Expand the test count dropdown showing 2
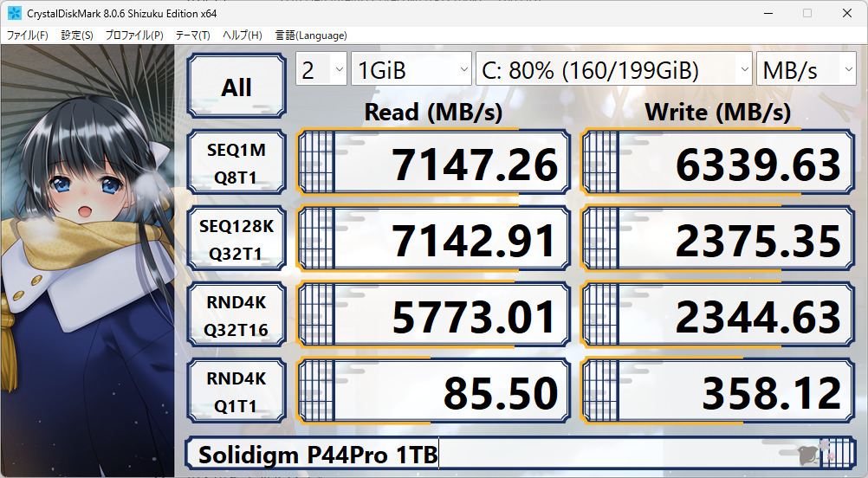The image size is (868, 478). [x=321, y=70]
